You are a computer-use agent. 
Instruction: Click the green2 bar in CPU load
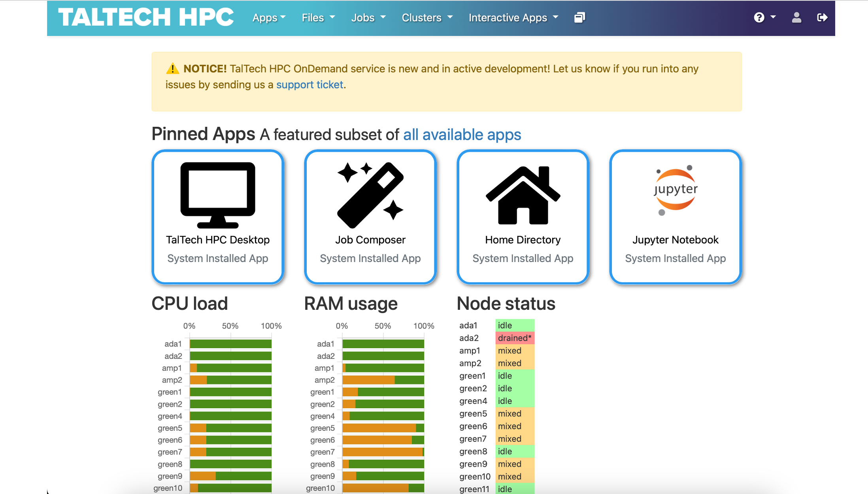(x=231, y=404)
